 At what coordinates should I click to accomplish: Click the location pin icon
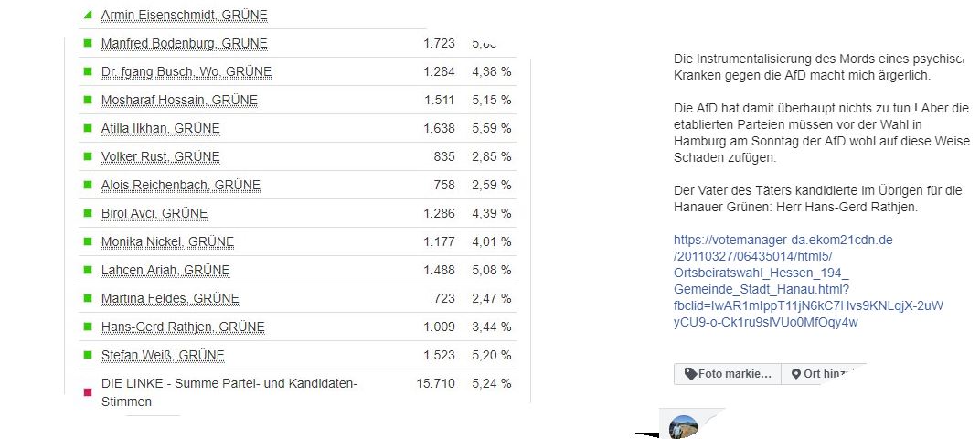point(796,374)
